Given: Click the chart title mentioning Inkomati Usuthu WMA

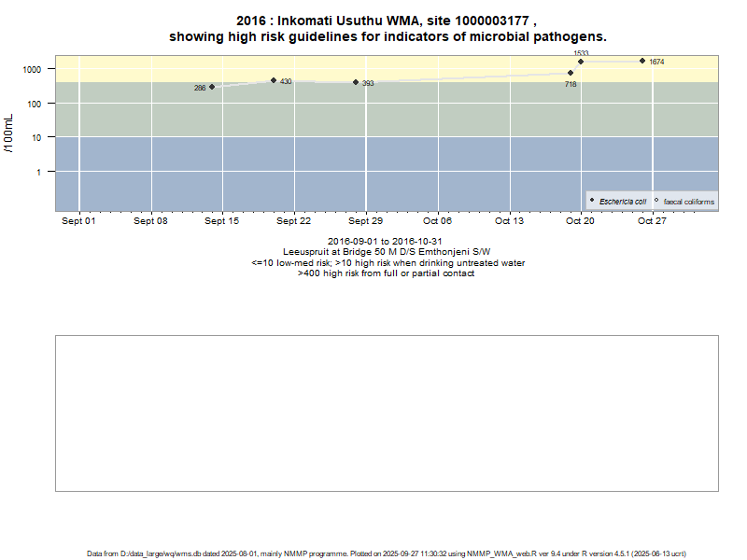Looking at the screenshot, I should (x=387, y=29).
